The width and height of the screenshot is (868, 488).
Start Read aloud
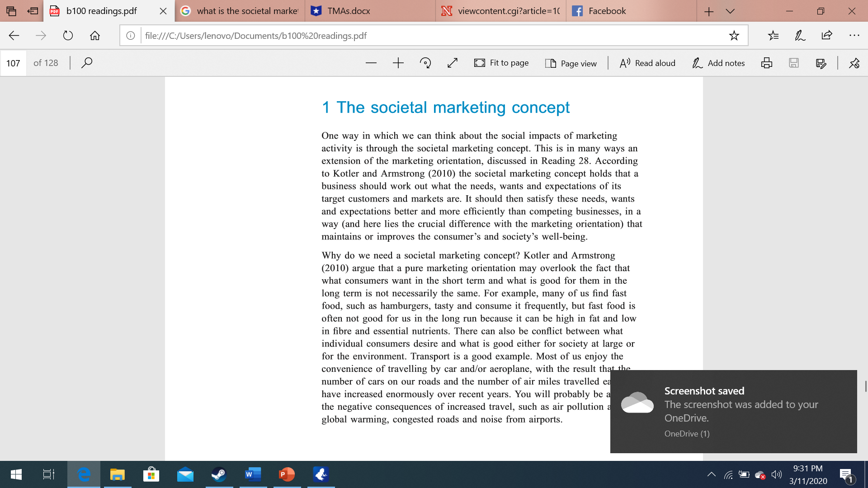647,63
